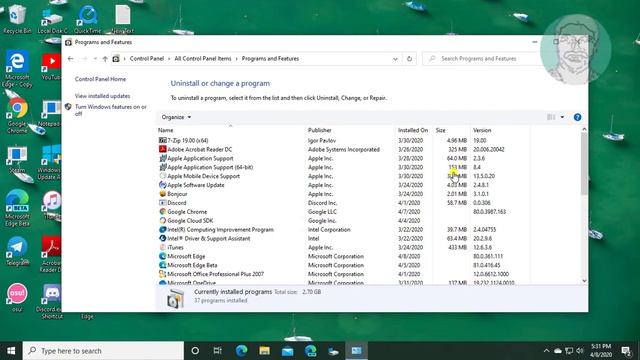This screenshot has height=360, width=640.
Task: Select the iTunes list entry icon
Action: point(162,247)
